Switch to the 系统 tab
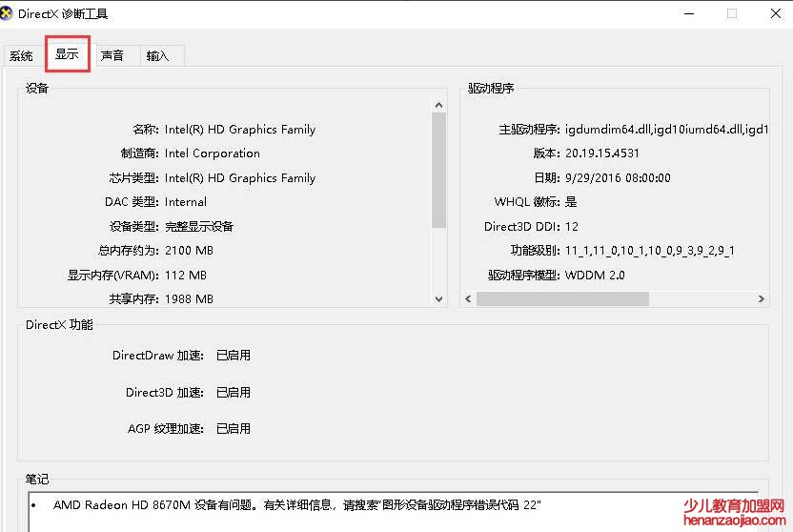This screenshot has width=793, height=532. click(21, 55)
